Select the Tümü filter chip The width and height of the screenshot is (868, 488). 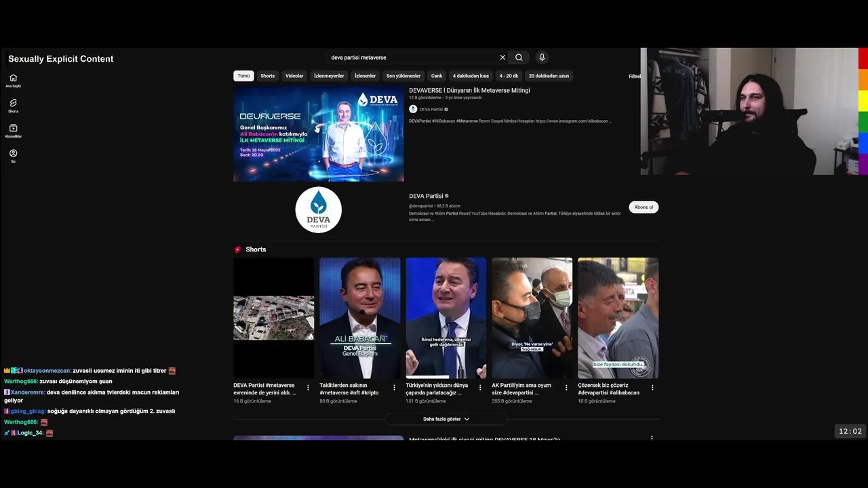coord(243,76)
